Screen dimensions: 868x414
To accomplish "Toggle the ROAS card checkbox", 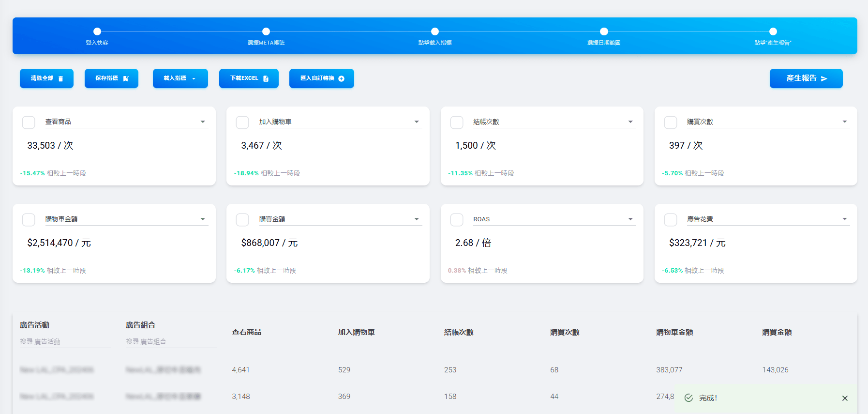I will click(x=457, y=219).
